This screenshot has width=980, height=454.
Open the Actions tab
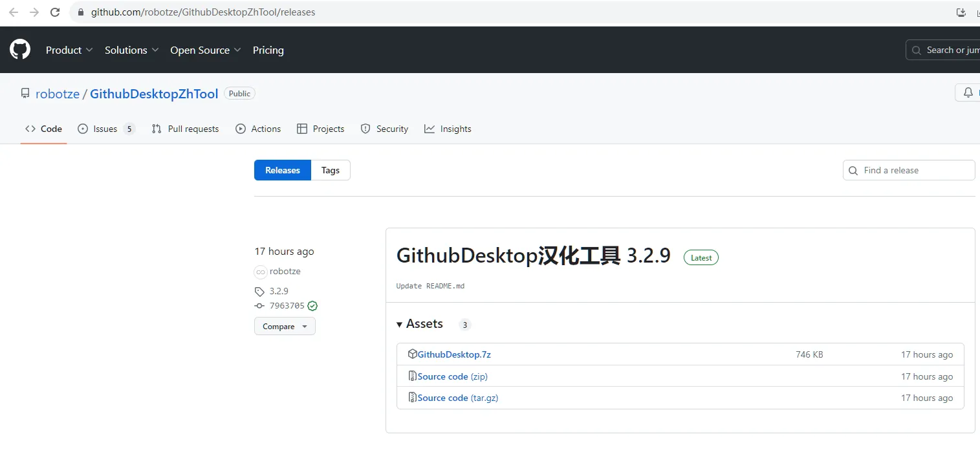coord(258,129)
